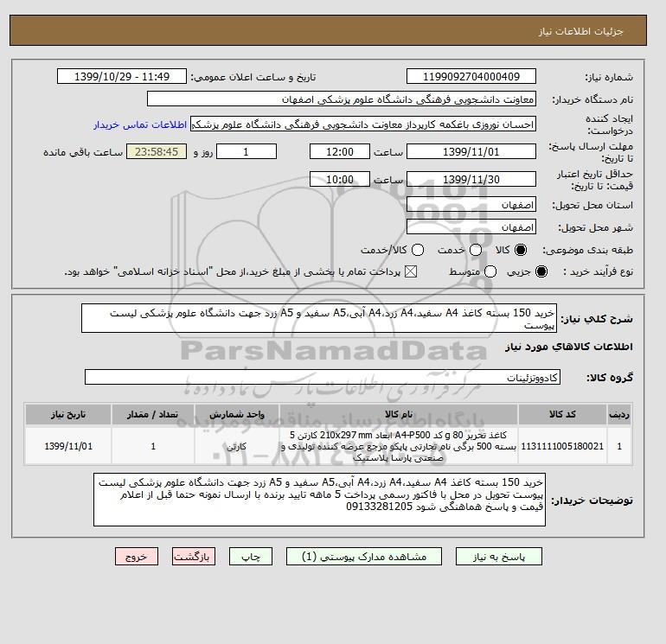Click the چاپ print button
The image size is (666, 644).
251,556
